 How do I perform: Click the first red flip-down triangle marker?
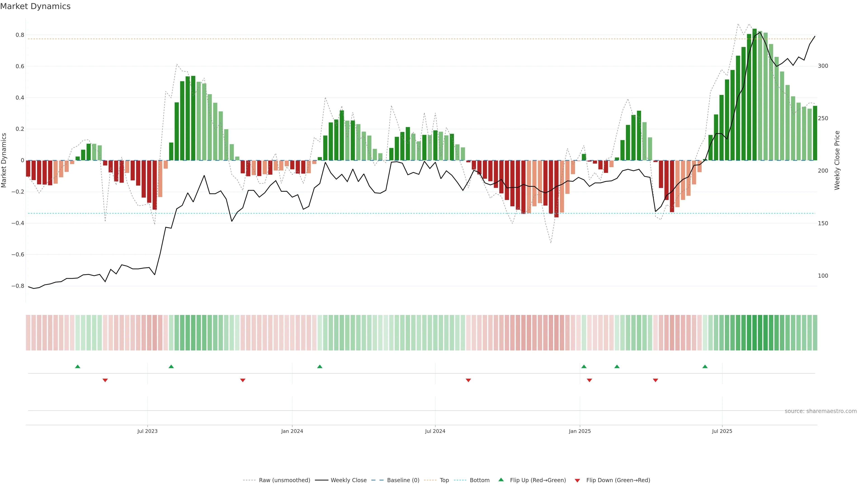point(105,380)
